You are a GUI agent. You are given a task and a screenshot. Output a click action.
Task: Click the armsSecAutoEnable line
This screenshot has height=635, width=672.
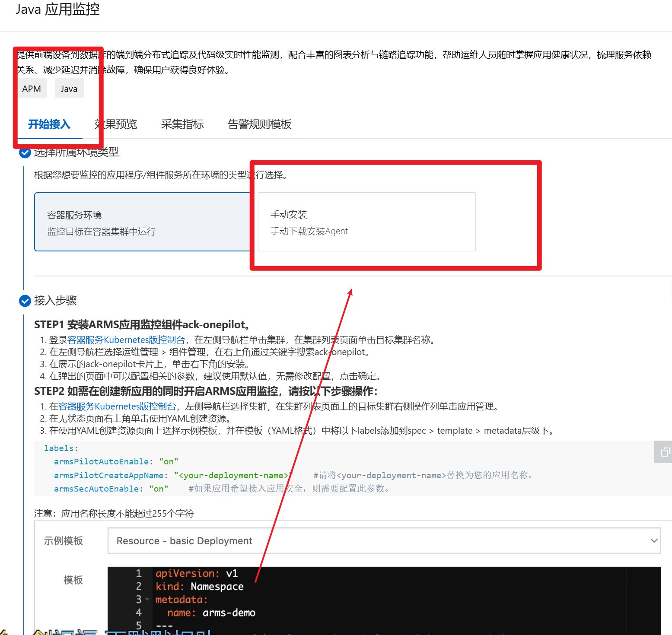point(111,489)
